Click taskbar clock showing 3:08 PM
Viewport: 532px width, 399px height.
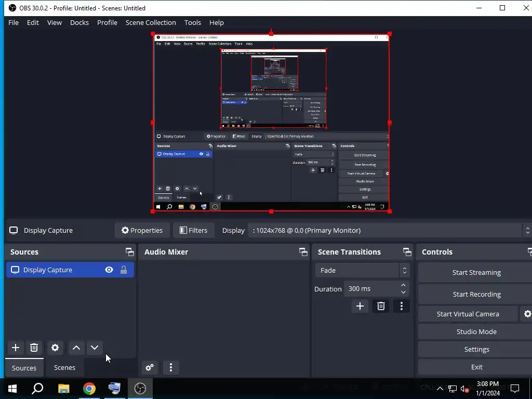pyautogui.click(x=487, y=389)
